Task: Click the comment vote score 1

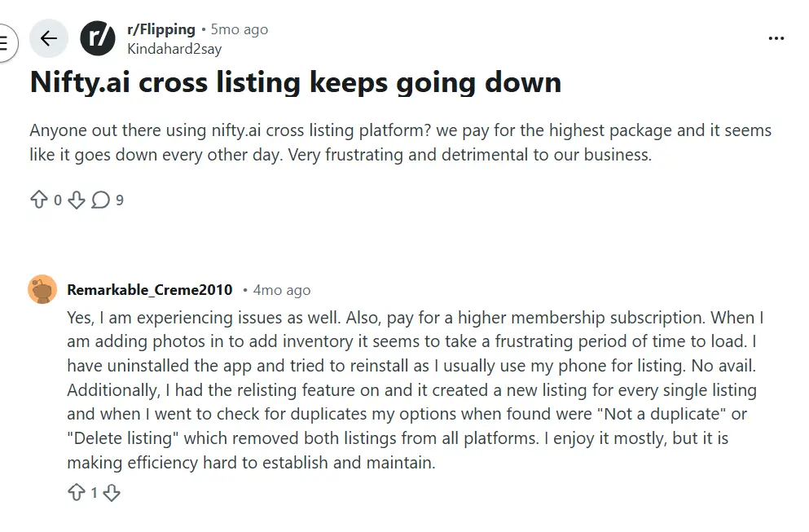Action: coord(95,492)
